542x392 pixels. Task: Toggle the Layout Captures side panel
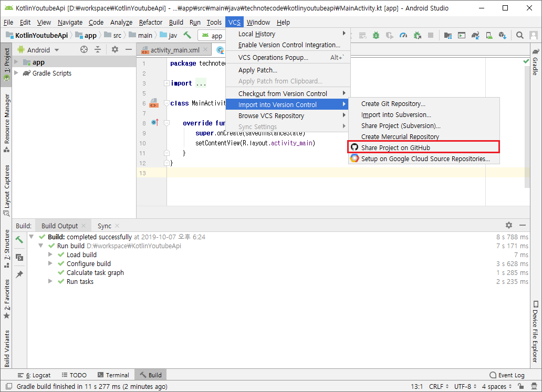(x=7, y=190)
